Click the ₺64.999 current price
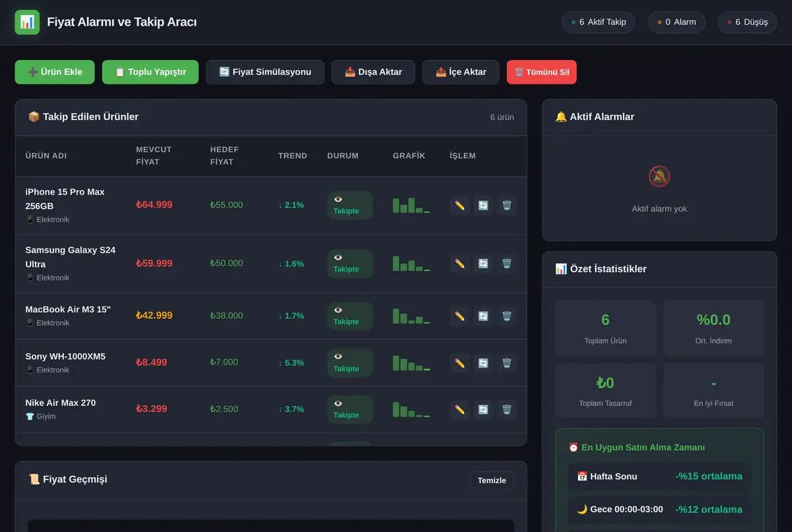This screenshot has width=792, height=532. (154, 205)
